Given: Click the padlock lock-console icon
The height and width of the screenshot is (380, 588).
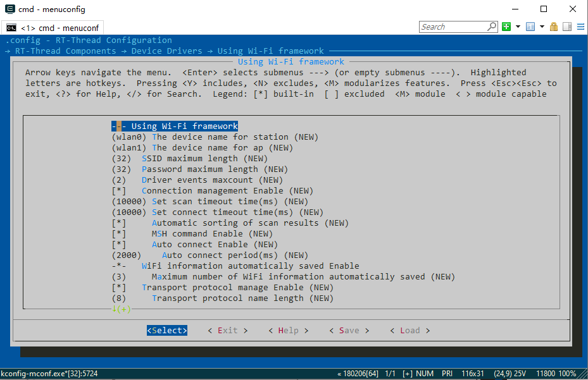Looking at the screenshot, I should [554, 27].
